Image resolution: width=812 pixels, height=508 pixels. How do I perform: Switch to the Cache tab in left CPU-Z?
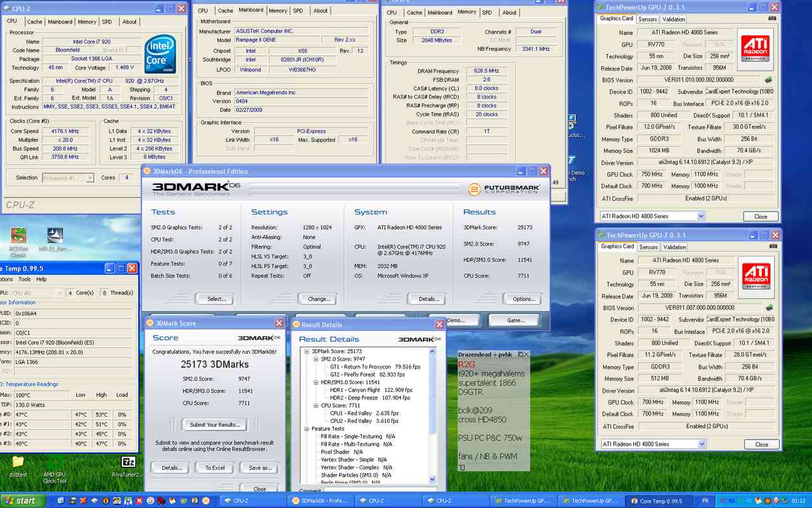34,22
